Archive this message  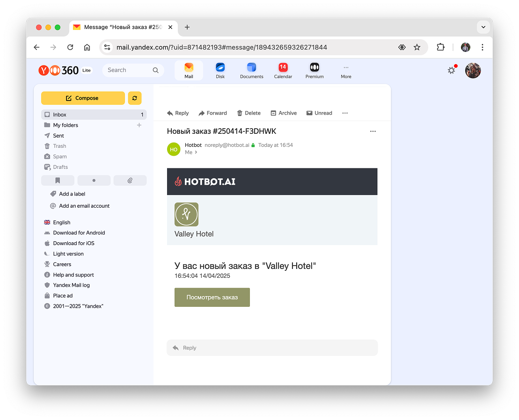[x=284, y=113]
